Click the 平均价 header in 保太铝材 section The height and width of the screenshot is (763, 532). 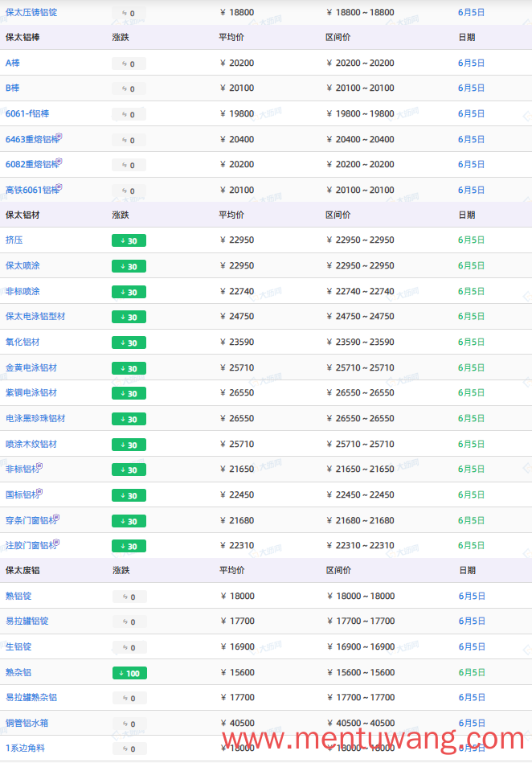(x=231, y=215)
